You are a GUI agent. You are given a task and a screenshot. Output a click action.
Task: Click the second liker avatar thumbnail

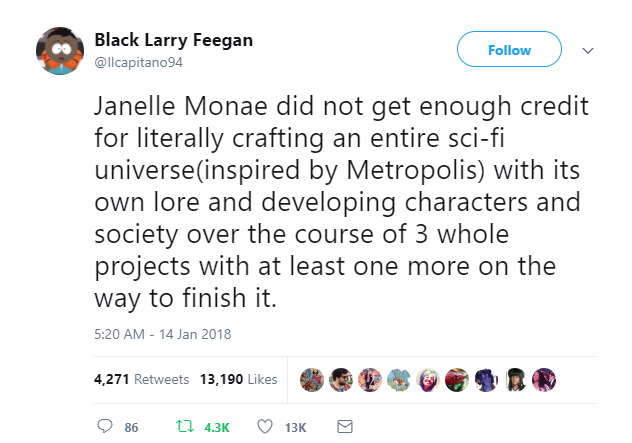tap(340, 379)
